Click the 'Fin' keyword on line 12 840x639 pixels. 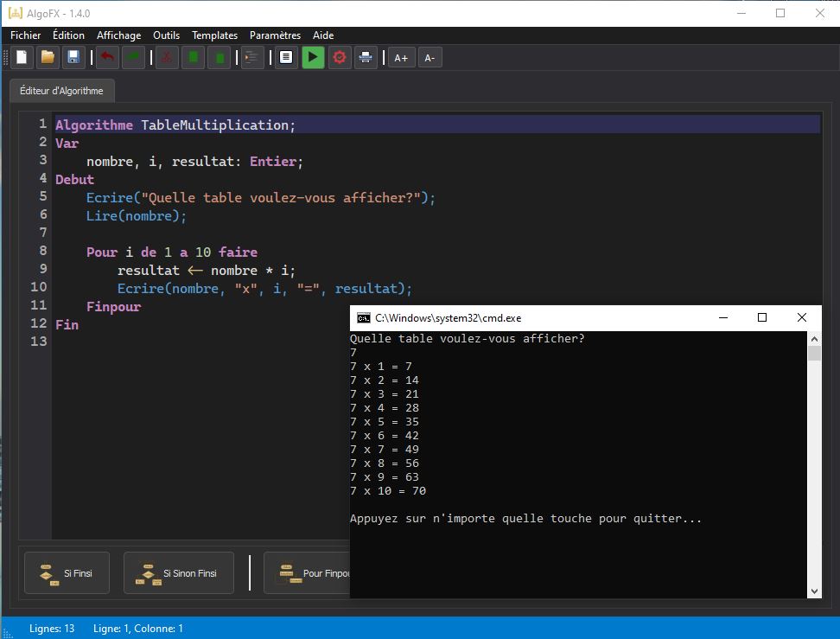[x=67, y=325]
